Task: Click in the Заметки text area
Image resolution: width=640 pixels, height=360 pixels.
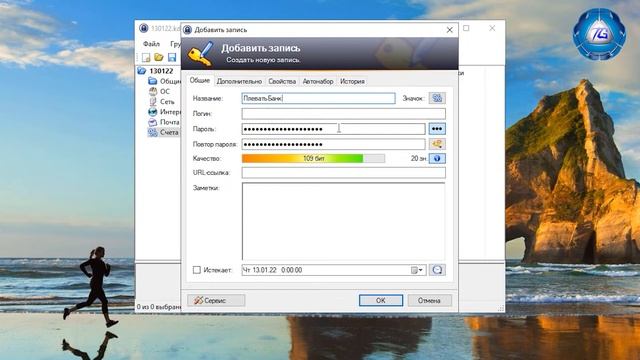Action: pyautogui.click(x=343, y=221)
